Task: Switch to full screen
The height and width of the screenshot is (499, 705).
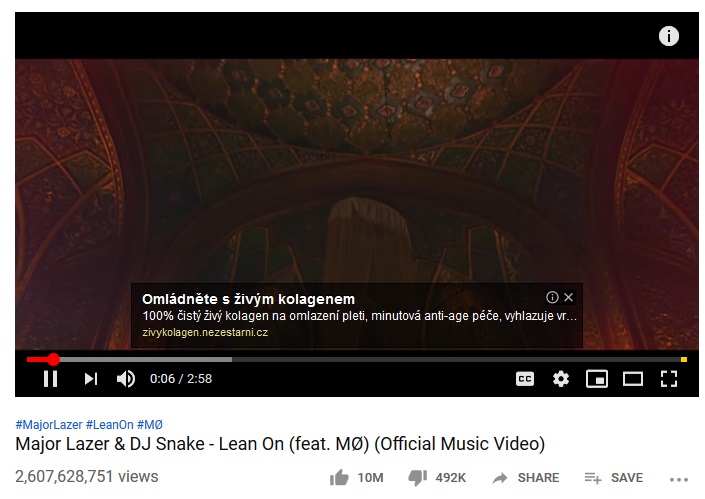Action: [669, 379]
